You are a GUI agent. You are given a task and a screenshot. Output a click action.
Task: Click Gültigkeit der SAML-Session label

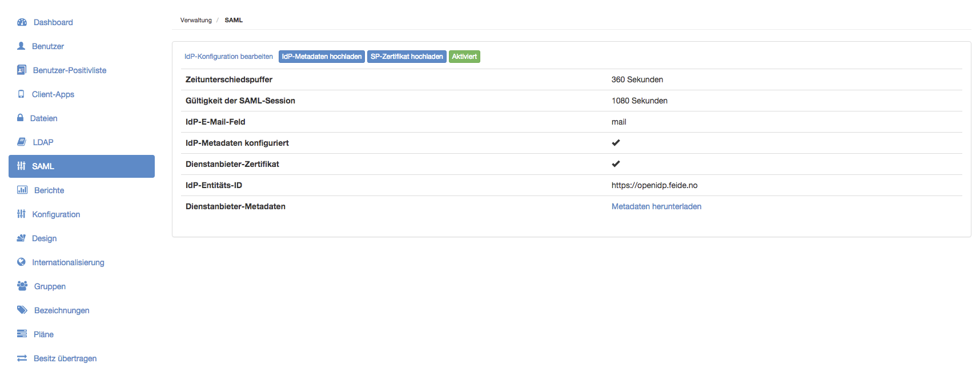[240, 101]
